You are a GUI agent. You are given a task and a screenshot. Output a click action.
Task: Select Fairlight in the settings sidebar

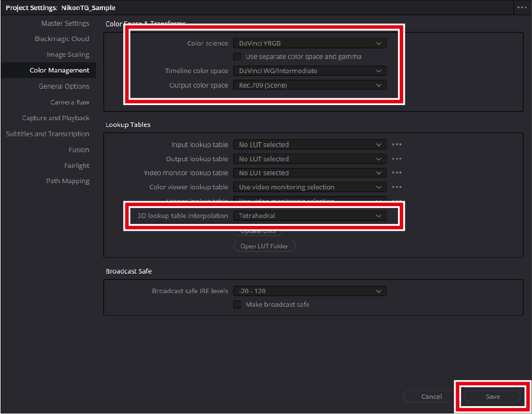point(76,166)
